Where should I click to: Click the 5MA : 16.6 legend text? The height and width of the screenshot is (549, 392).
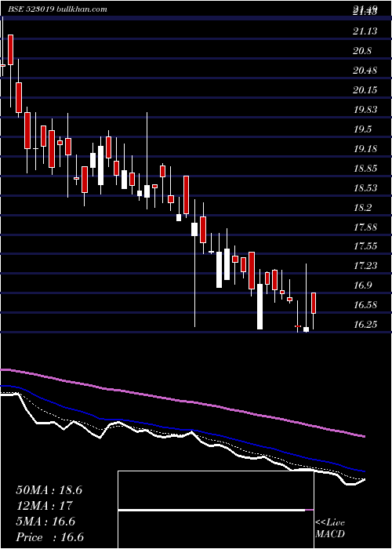point(45,522)
